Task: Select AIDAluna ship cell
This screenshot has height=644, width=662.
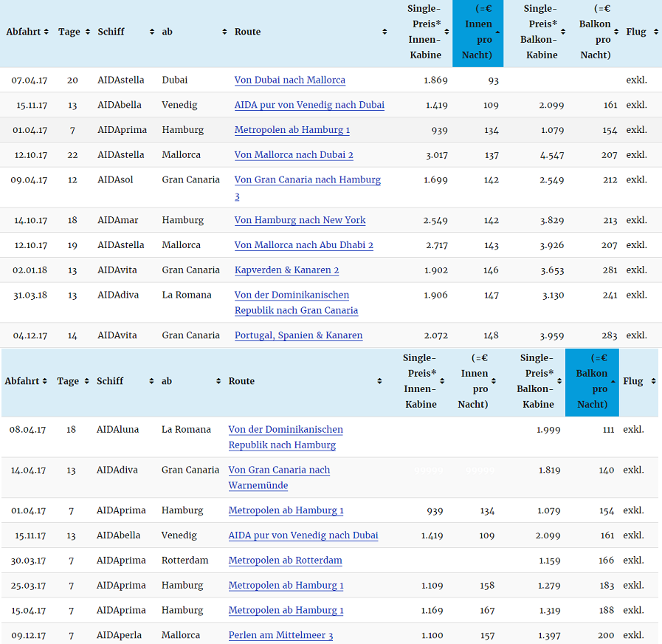Action: pyautogui.click(x=117, y=430)
